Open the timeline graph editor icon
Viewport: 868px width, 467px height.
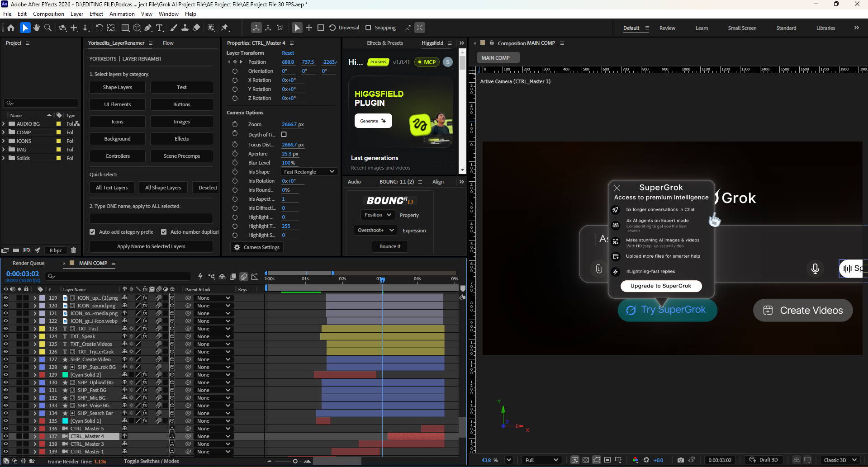click(x=255, y=277)
